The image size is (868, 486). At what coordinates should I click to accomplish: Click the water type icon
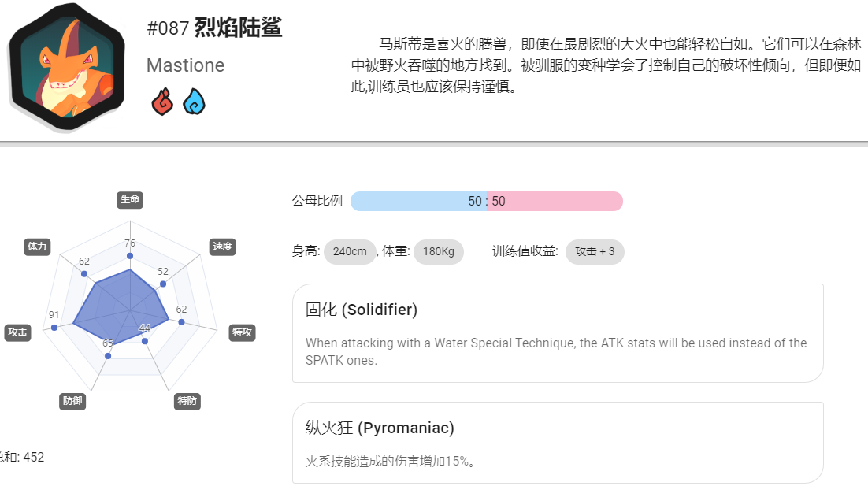pos(195,102)
